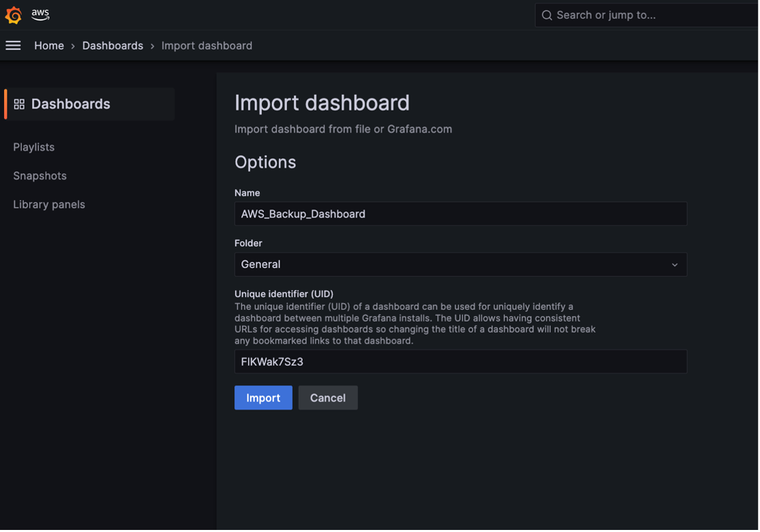This screenshot has width=760, height=532.
Task: Click the Options heading
Action: point(265,163)
